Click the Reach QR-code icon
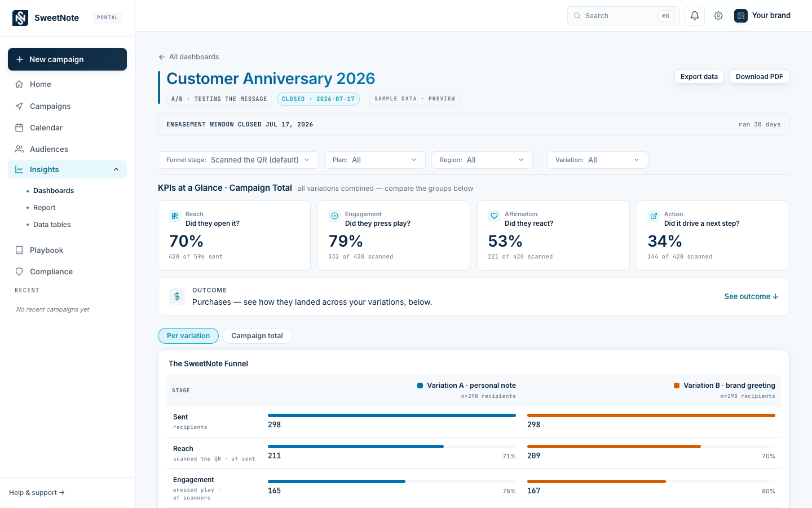Image resolution: width=812 pixels, height=508 pixels. coord(175,216)
